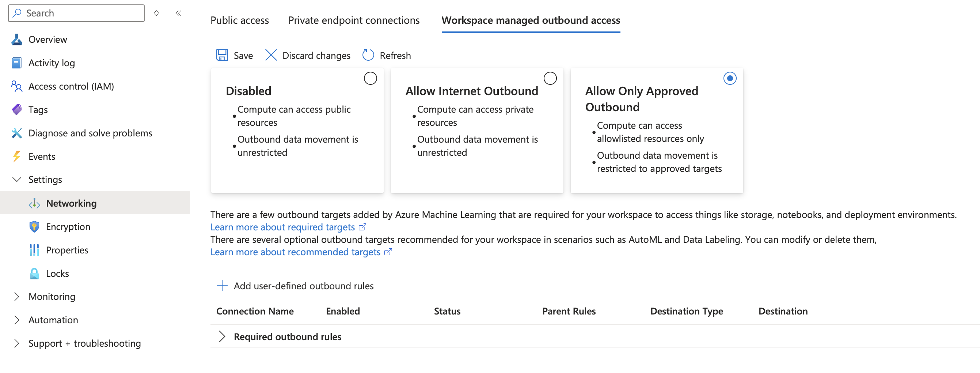
Task: Click the Overview icon in sidebar
Action: click(x=17, y=39)
